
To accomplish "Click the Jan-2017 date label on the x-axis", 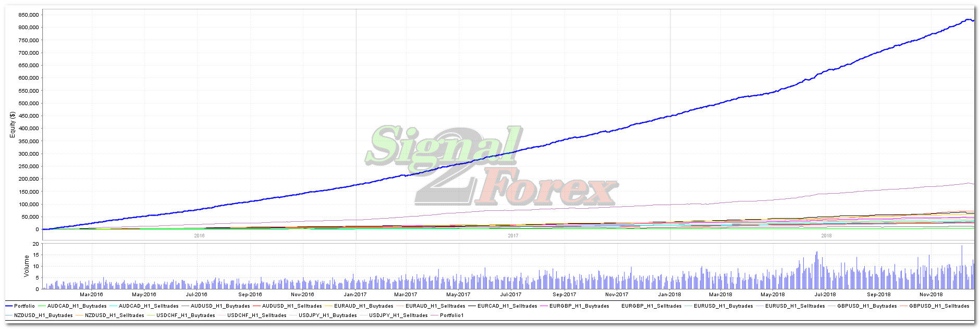I will (x=354, y=295).
